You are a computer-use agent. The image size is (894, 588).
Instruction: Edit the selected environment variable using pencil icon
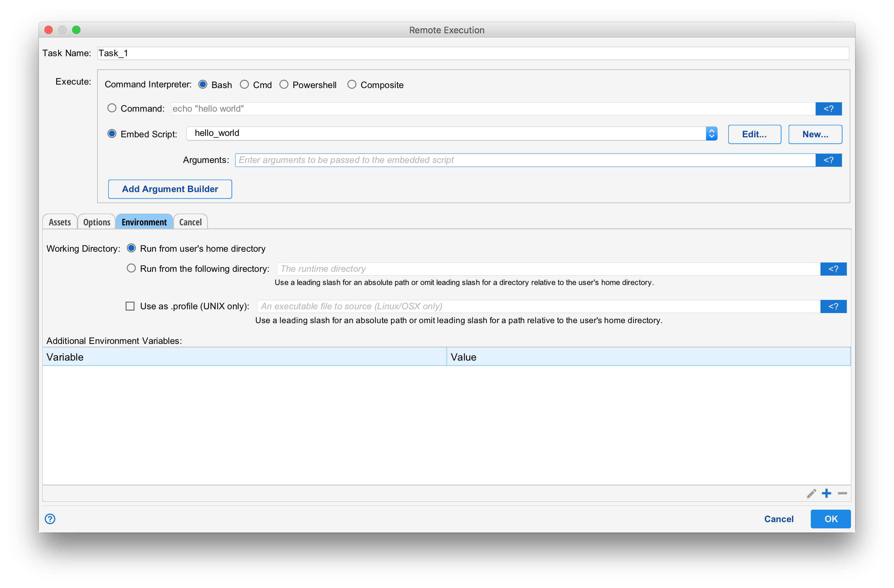coord(811,493)
